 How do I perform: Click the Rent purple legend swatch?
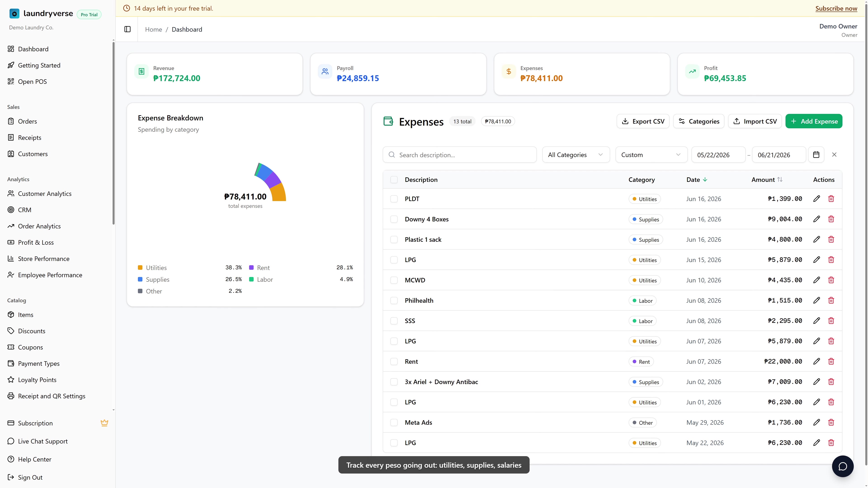pyautogui.click(x=251, y=267)
